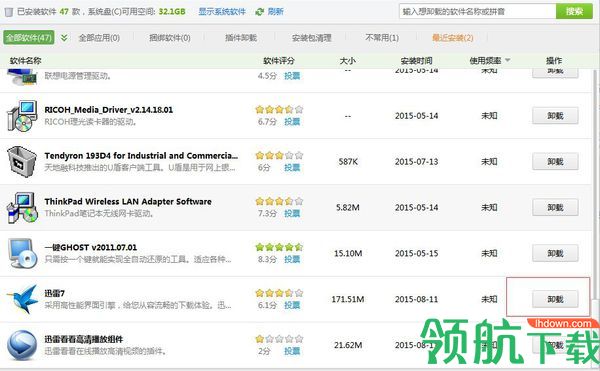Vote via 投票 link for 联想电源管理驱动

[x=292, y=76]
